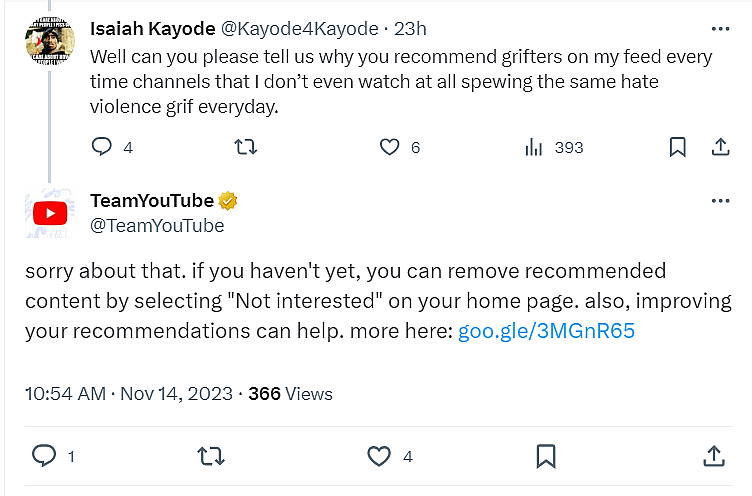This screenshot has width=752, height=496.
Task: Like the TeamYouTube reply
Action: tap(378, 456)
